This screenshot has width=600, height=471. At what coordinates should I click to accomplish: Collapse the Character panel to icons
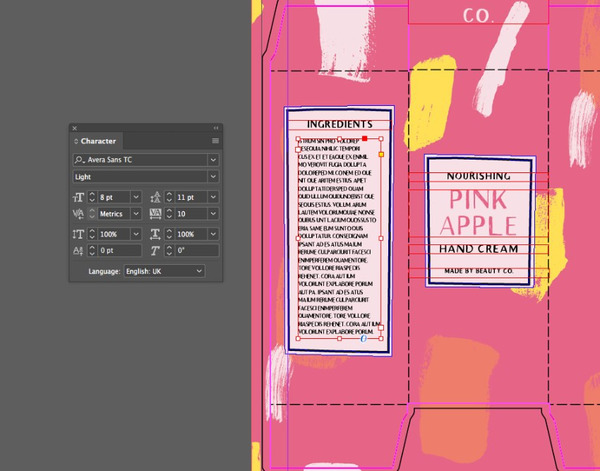coord(215,128)
